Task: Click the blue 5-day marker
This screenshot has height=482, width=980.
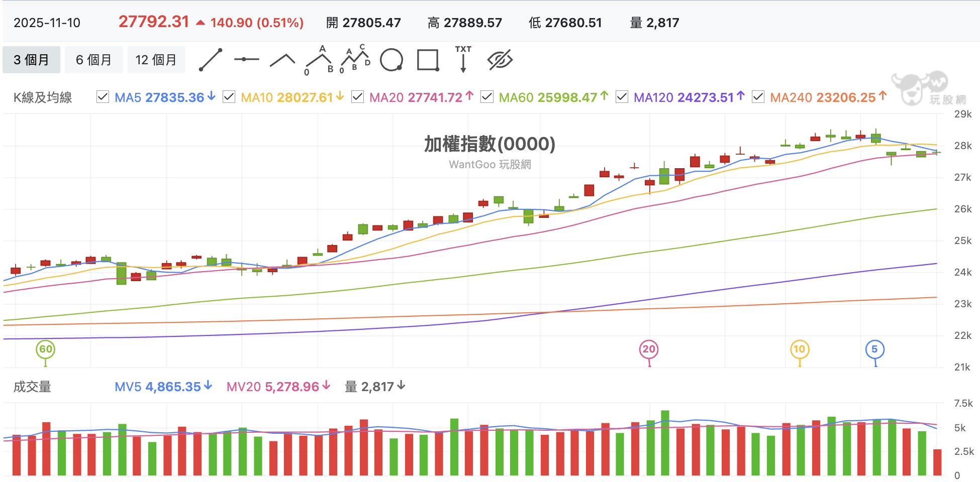Action: click(875, 349)
